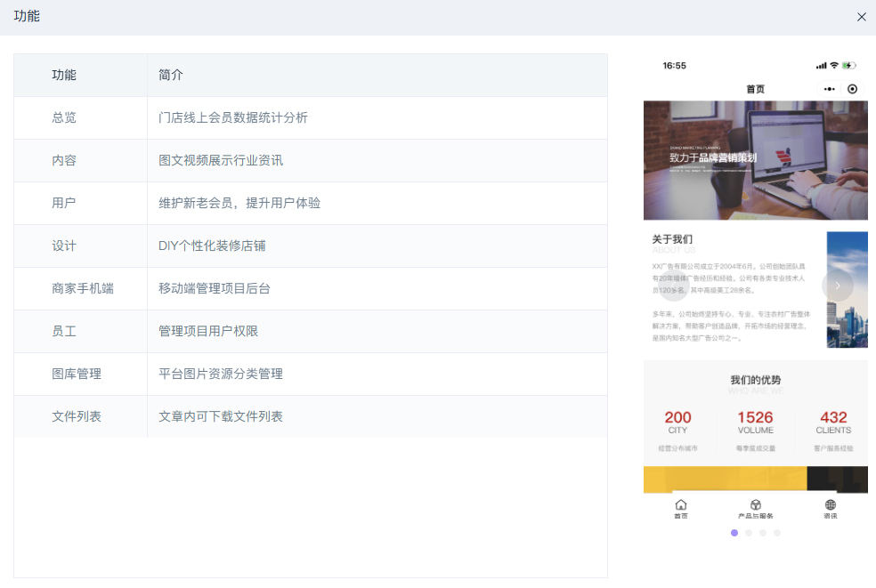Click 维护新老会员，提升用户体验 description
The height and width of the screenshot is (588, 876).
(239, 203)
